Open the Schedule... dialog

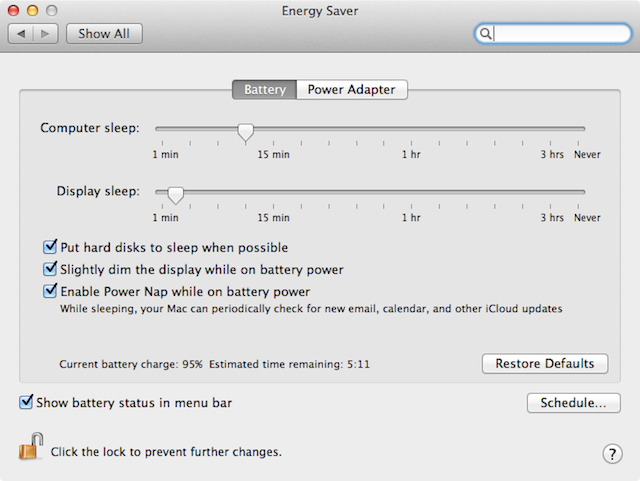click(x=573, y=403)
